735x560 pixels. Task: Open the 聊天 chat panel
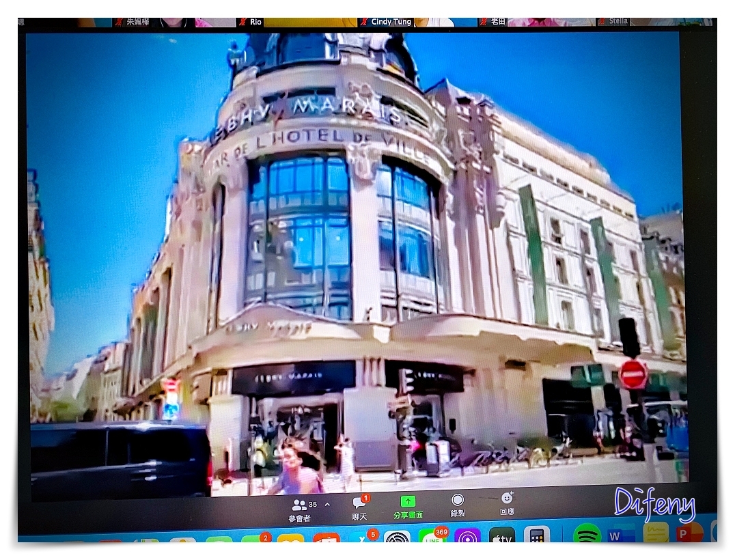(x=359, y=508)
